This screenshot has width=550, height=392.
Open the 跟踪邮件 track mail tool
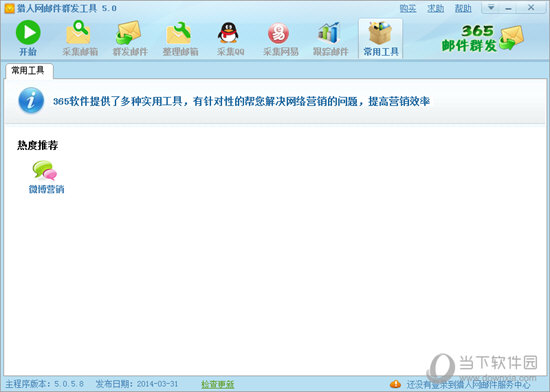[x=330, y=38]
